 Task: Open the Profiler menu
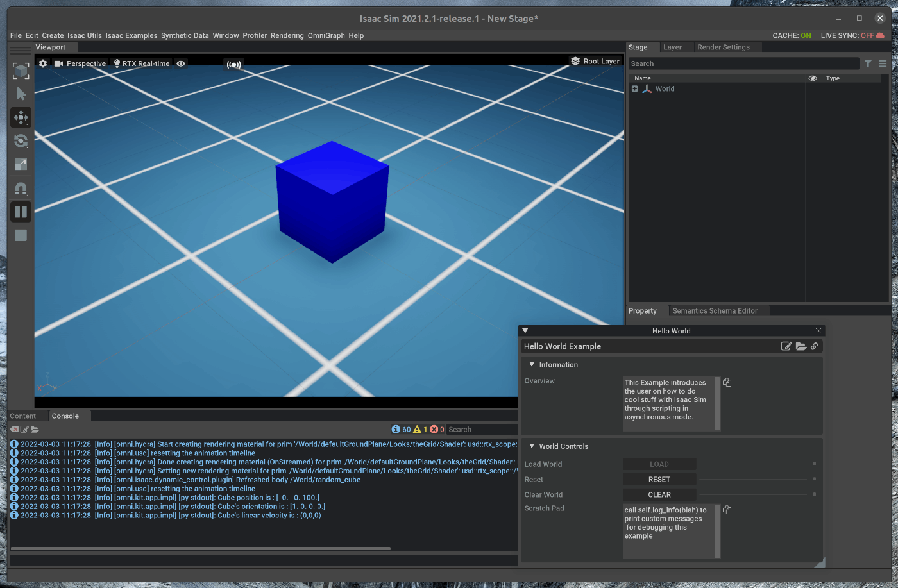point(255,35)
